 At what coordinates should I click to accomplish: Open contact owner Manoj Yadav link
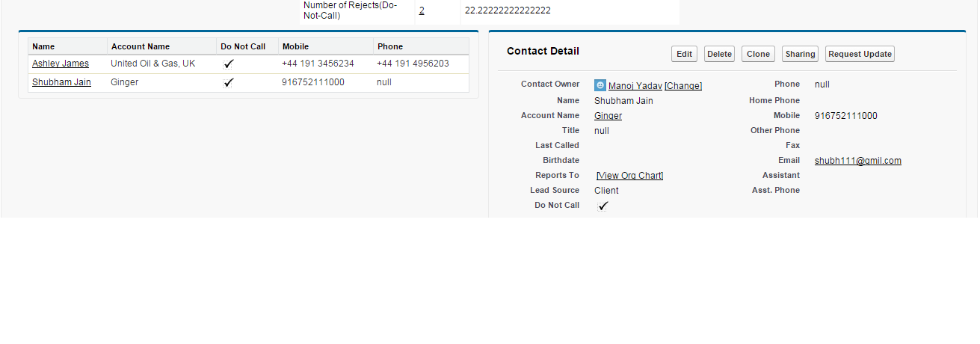635,86
